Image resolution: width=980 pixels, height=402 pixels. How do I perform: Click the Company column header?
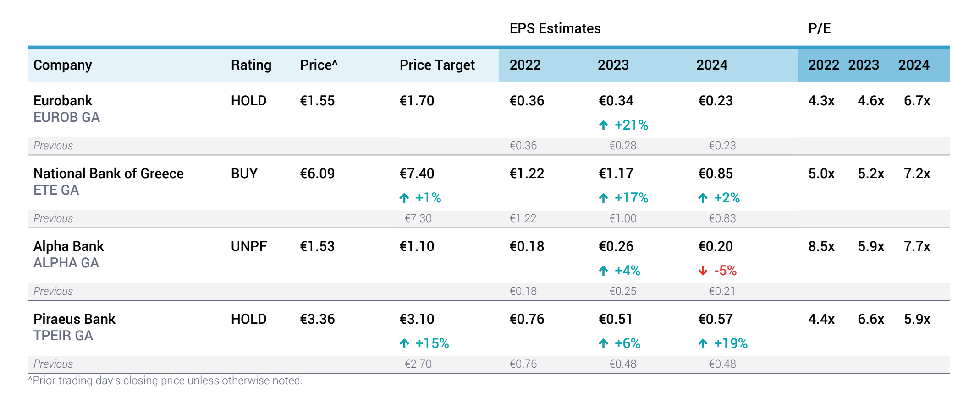click(63, 65)
